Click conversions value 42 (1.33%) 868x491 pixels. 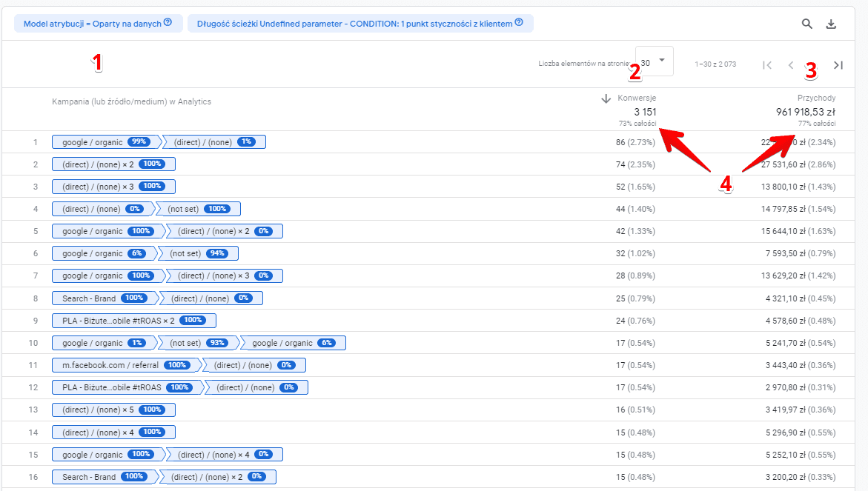[x=635, y=231]
